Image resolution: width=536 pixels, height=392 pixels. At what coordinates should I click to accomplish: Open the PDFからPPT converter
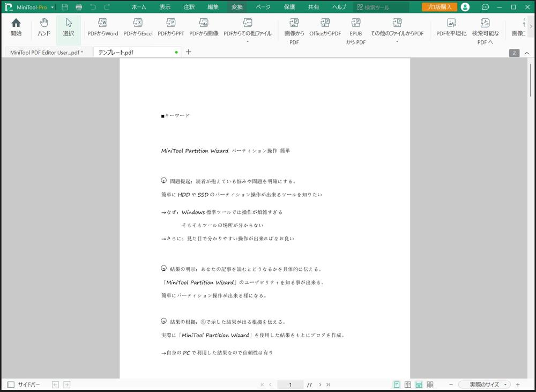coord(171,27)
